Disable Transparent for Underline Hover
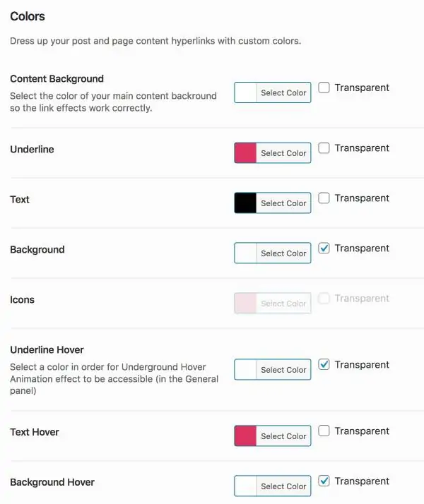Viewport: 424px width, 504px height. [x=324, y=365]
